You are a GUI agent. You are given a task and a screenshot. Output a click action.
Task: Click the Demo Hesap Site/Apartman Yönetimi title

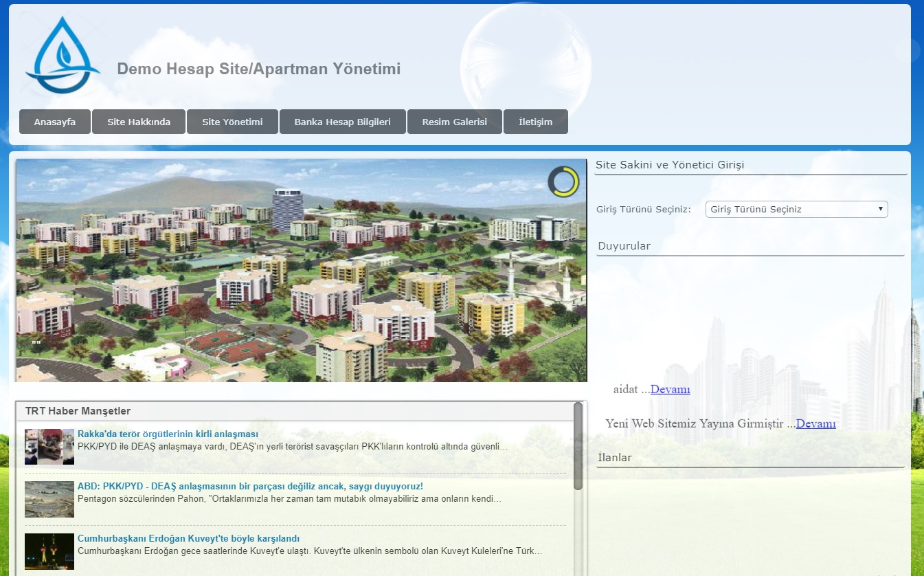(258, 69)
